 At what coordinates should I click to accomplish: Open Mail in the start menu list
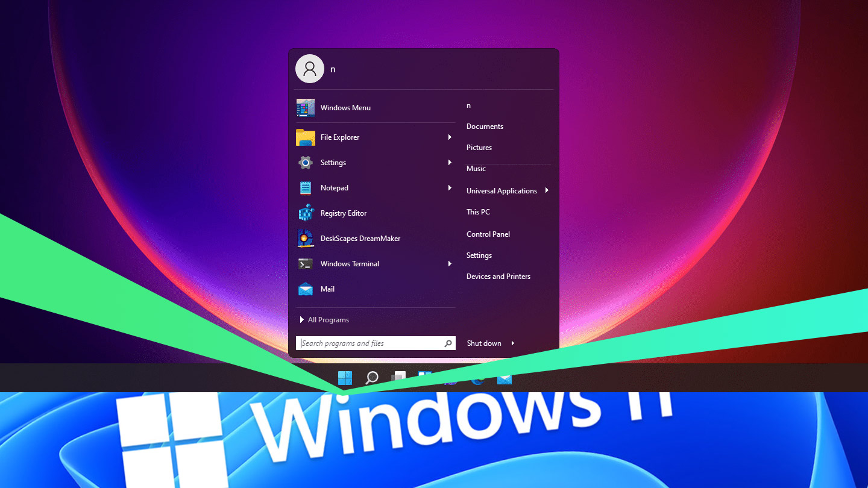click(327, 289)
